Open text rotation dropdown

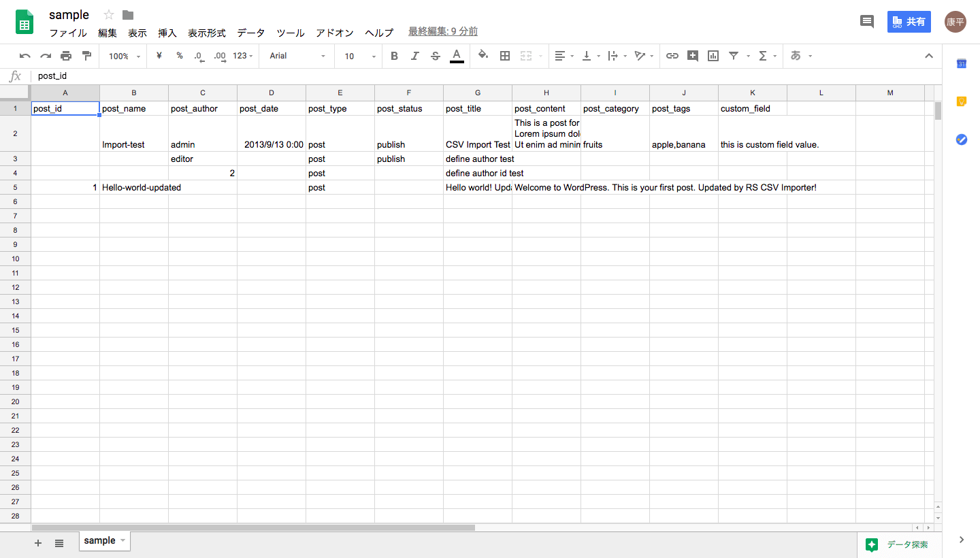click(x=644, y=56)
